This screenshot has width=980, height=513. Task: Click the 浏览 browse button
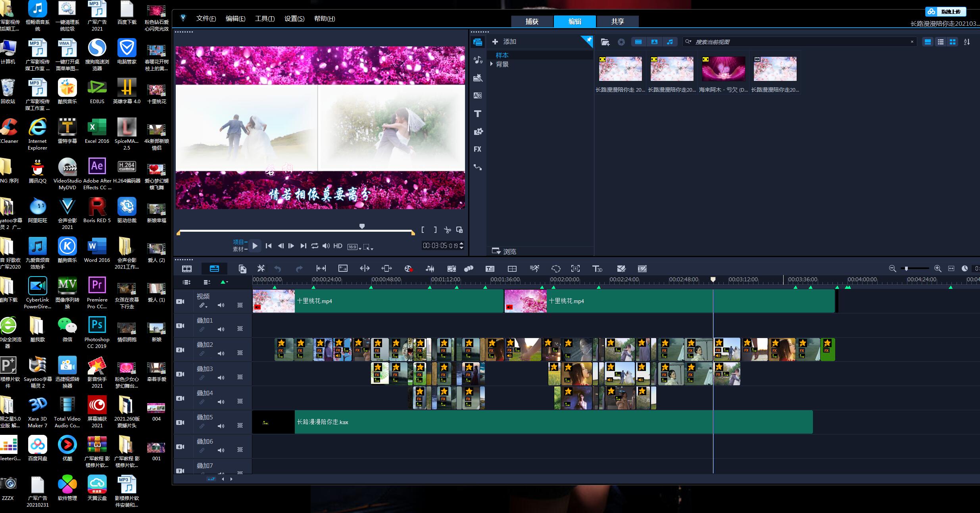pos(504,252)
